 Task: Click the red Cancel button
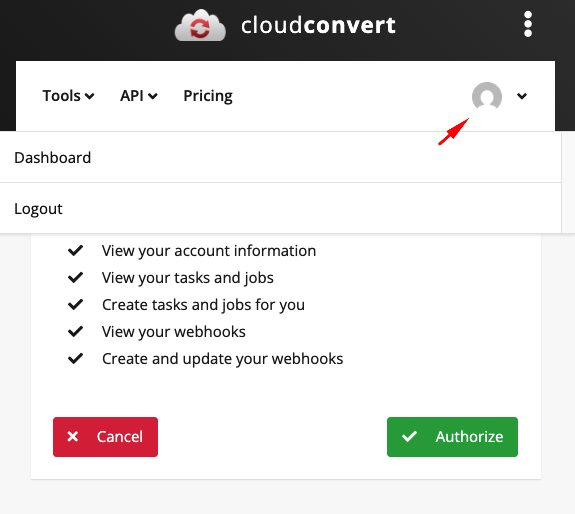click(105, 437)
